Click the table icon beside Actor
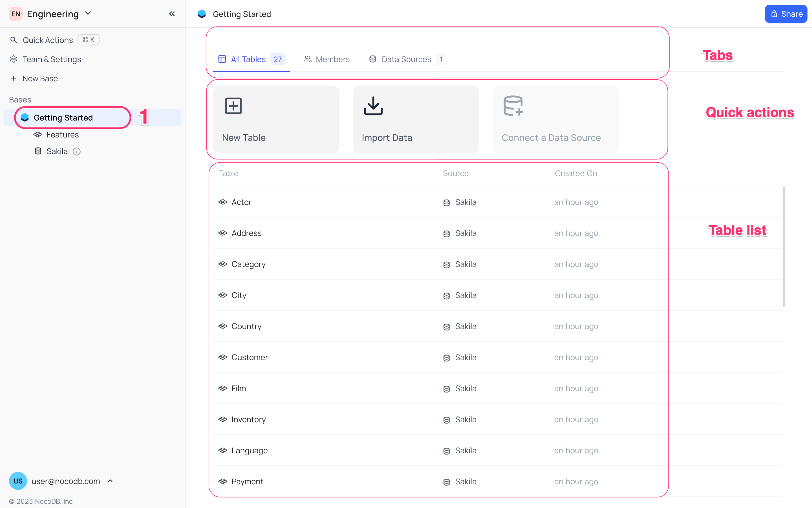The height and width of the screenshot is (508, 812). 223,202
